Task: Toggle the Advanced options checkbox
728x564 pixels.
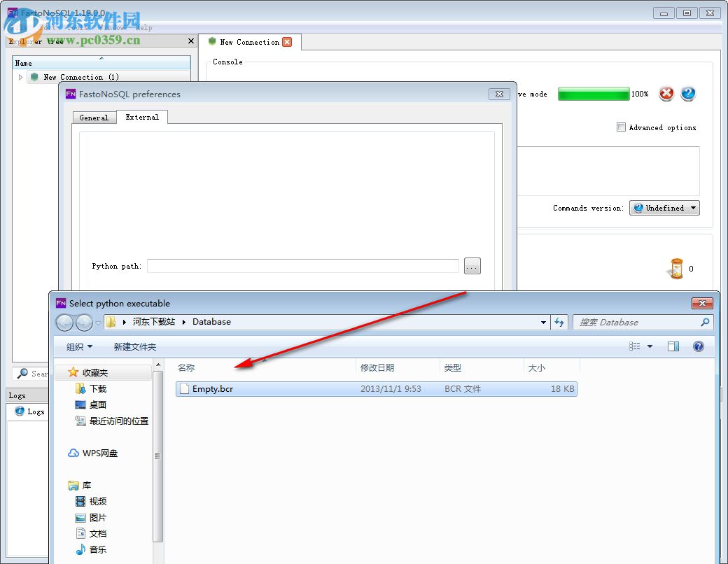Action: tap(621, 127)
